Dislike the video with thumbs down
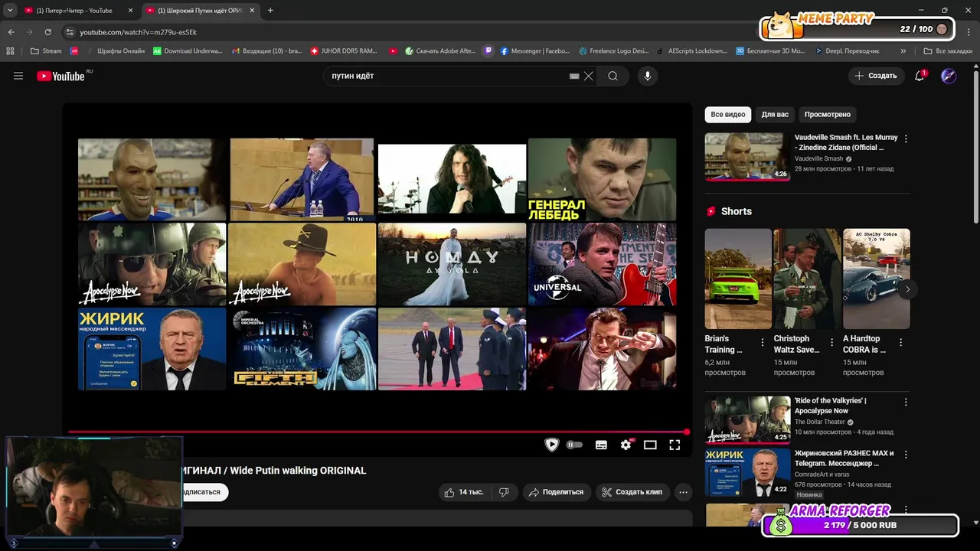This screenshot has width=980, height=551. coord(504,492)
